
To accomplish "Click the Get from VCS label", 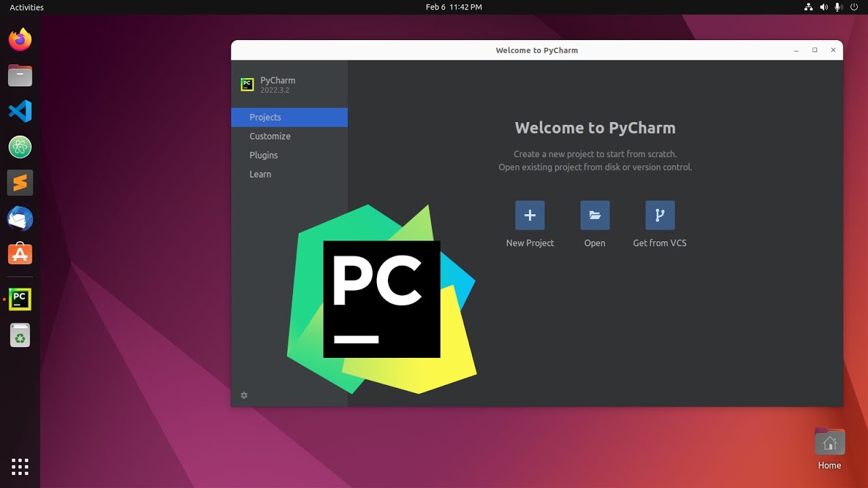I will [660, 243].
